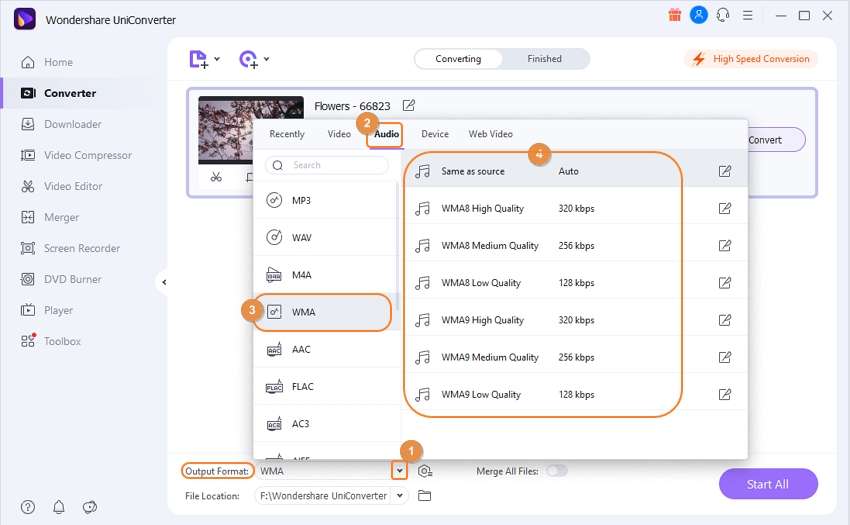
Task: Click the gift box icon
Action: [674, 15]
